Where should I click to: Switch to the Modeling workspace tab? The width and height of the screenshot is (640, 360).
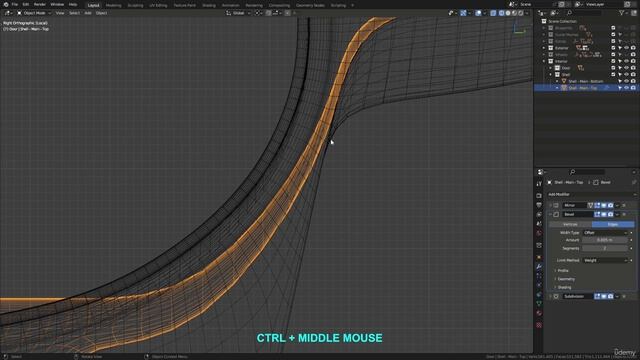click(x=113, y=5)
